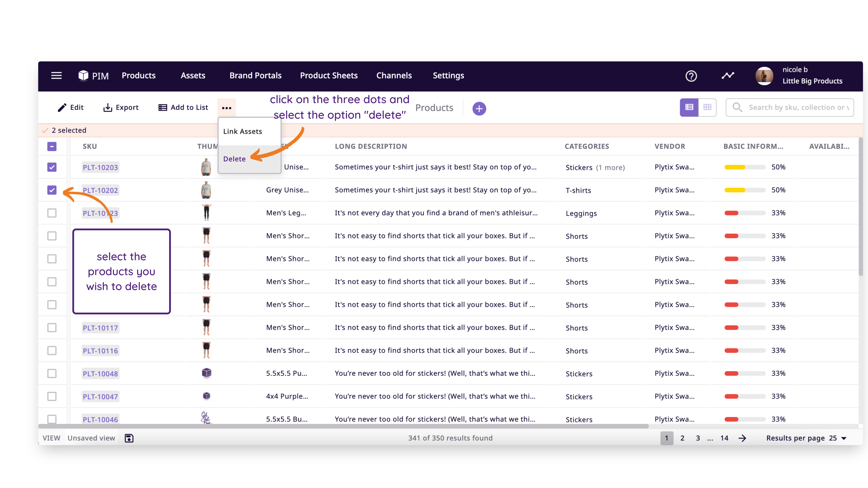Click current page 1 button
Image resolution: width=868 pixels, height=488 pixels.
[667, 438]
